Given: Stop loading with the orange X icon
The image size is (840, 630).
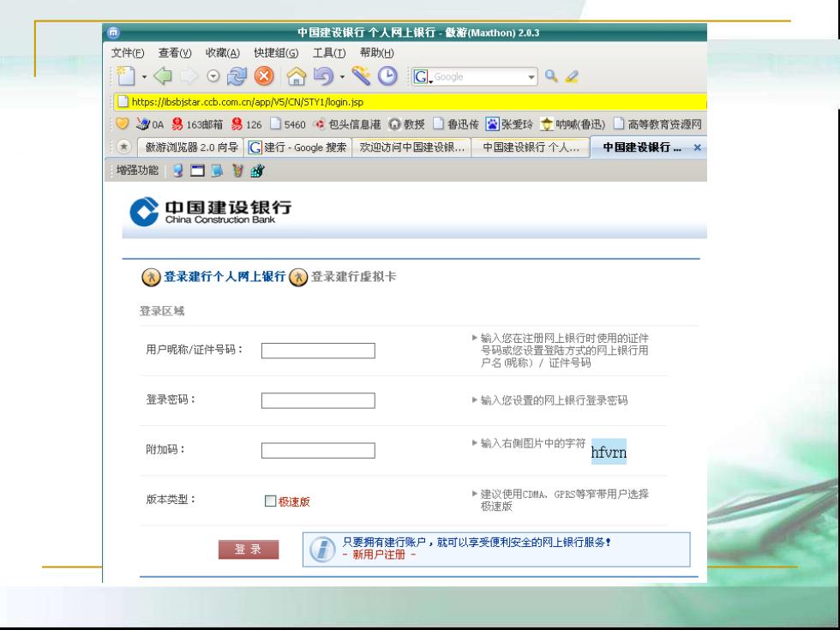Looking at the screenshot, I should pyautogui.click(x=264, y=76).
